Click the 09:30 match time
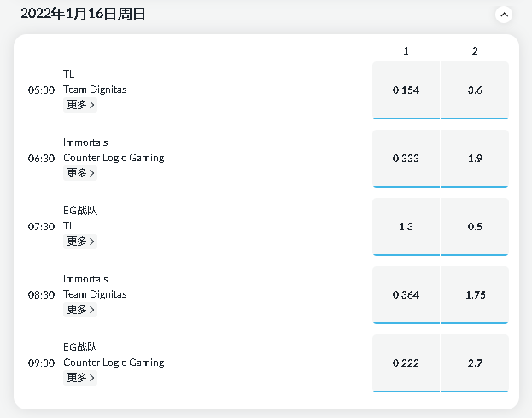This screenshot has width=532, height=418. click(x=41, y=363)
